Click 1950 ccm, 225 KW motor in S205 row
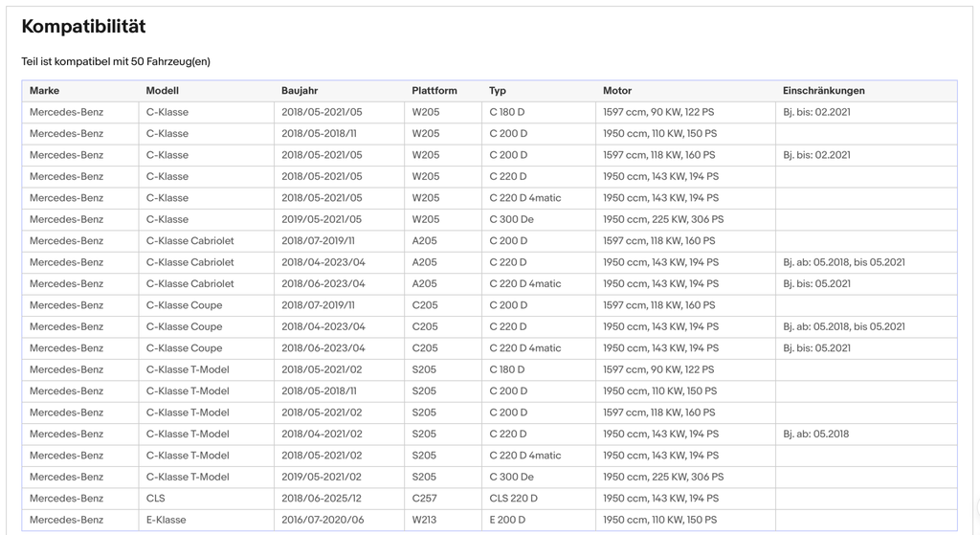Viewport: 980px width, 535px height. tap(663, 477)
